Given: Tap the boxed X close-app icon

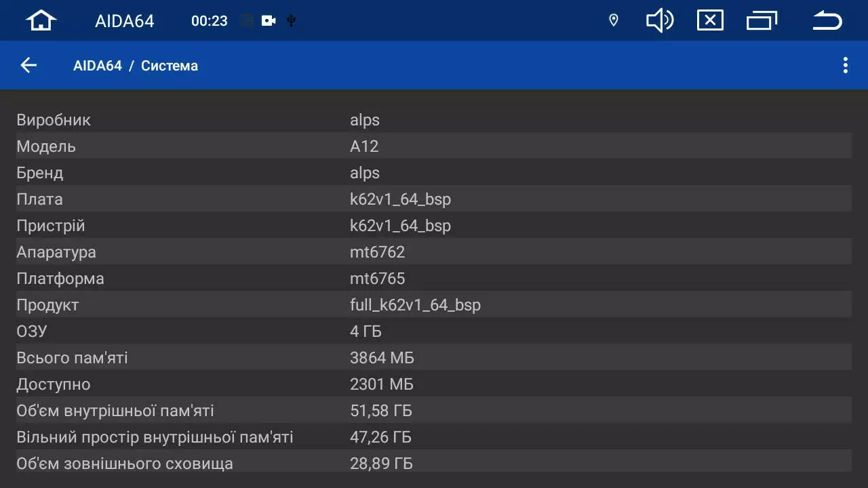Looking at the screenshot, I should (x=710, y=21).
